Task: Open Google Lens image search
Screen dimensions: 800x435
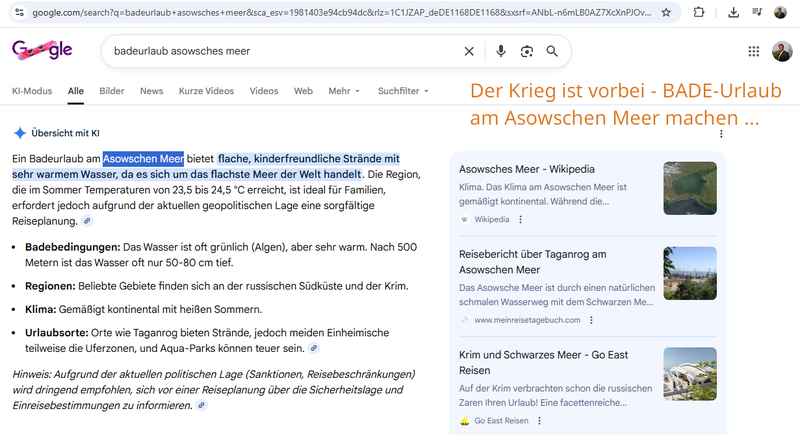Action: pos(526,51)
